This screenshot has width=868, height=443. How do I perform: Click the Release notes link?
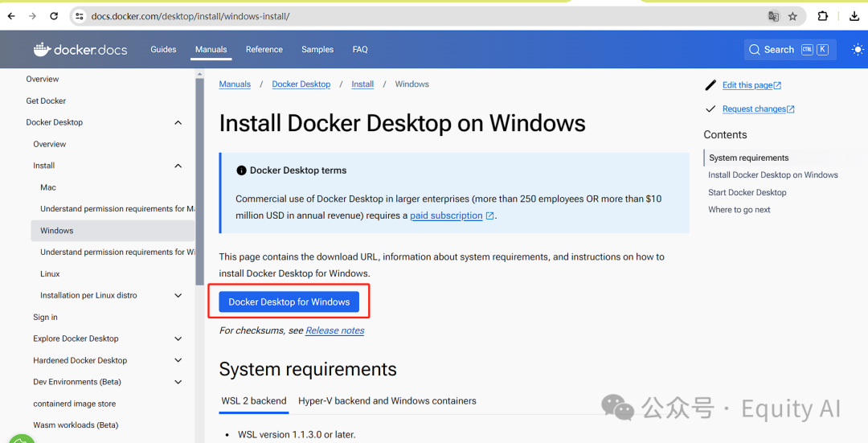334,330
